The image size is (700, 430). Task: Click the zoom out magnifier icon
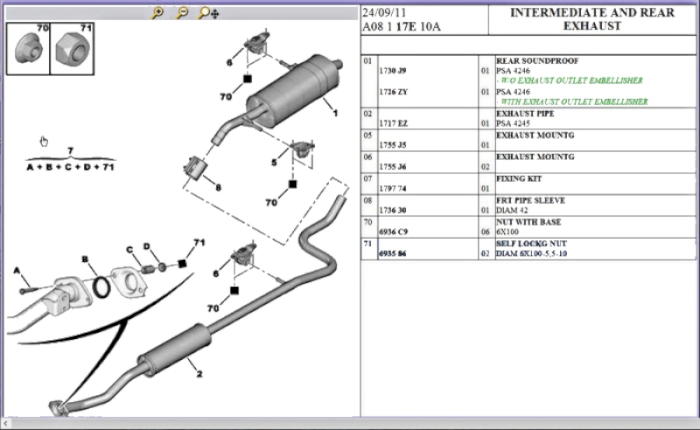pyautogui.click(x=182, y=13)
